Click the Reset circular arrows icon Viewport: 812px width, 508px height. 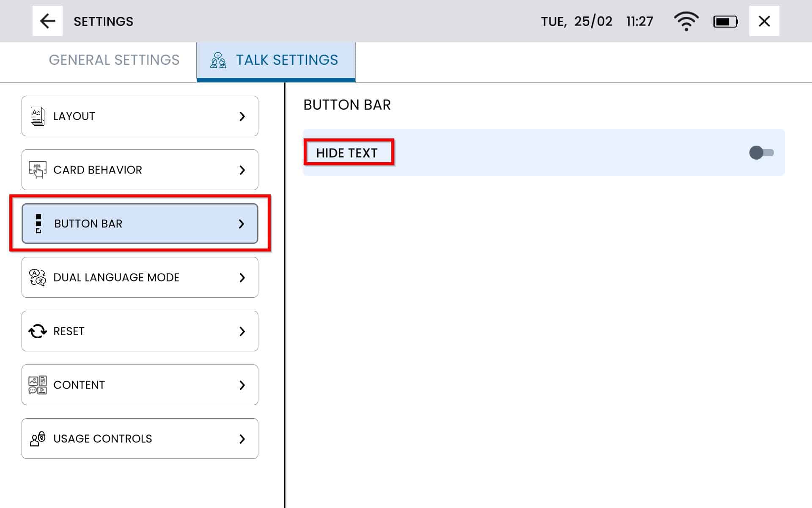click(38, 331)
